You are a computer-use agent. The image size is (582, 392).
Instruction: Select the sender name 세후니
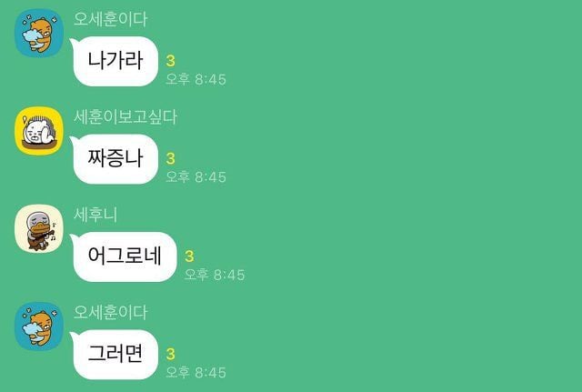95,215
